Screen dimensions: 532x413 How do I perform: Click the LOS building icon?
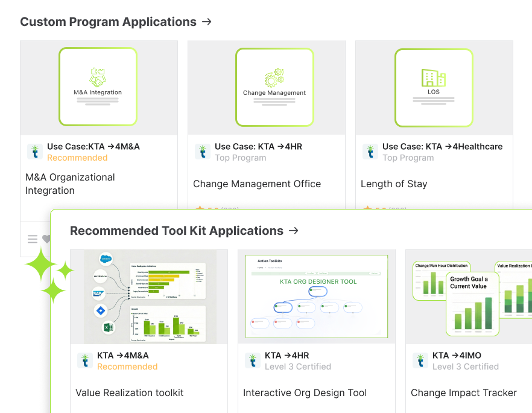click(x=433, y=77)
